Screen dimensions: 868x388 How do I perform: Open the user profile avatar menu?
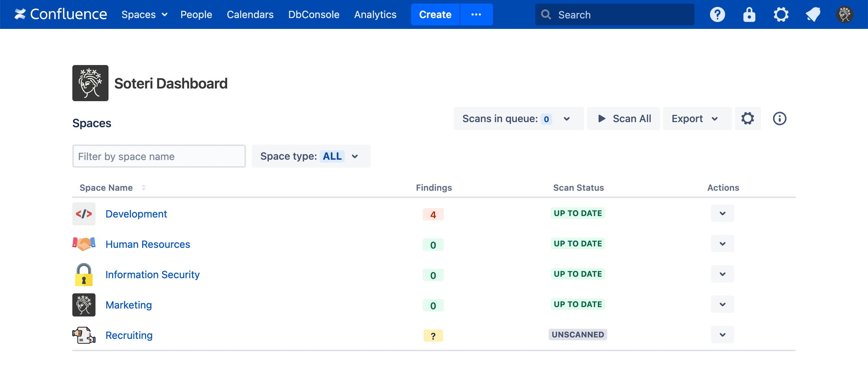(844, 14)
